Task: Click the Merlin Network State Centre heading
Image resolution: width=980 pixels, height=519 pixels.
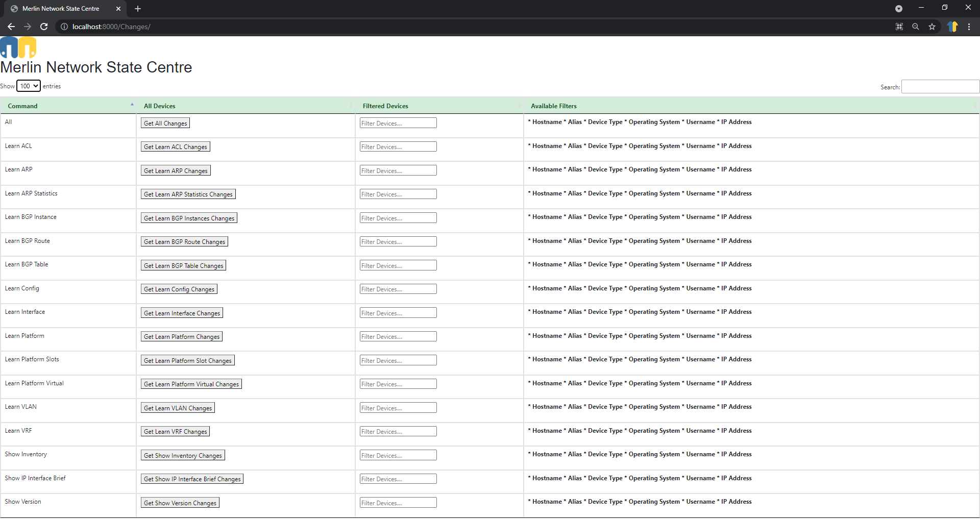Action: click(96, 67)
